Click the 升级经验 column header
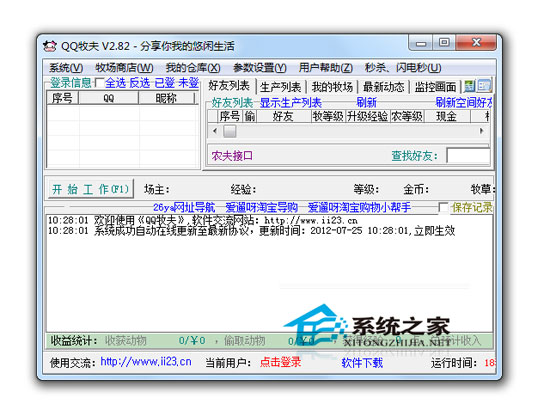550x410 pixels. 367,116
